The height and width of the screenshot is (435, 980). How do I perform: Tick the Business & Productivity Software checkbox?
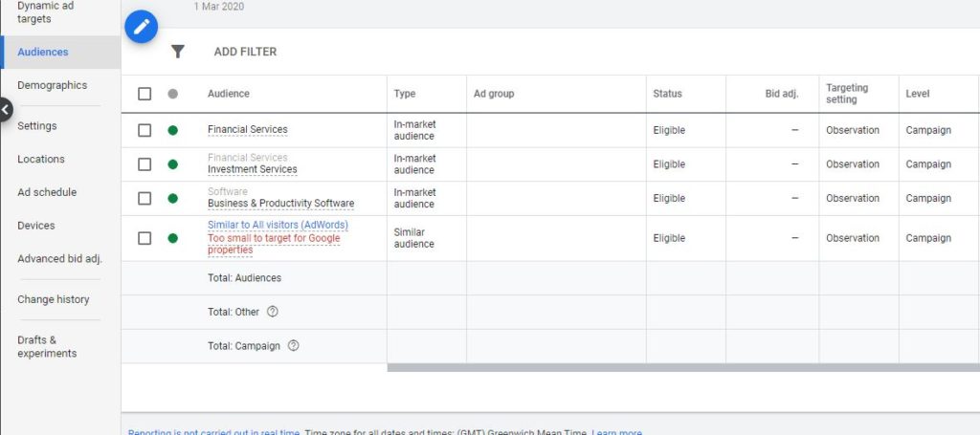click(145, 199)
